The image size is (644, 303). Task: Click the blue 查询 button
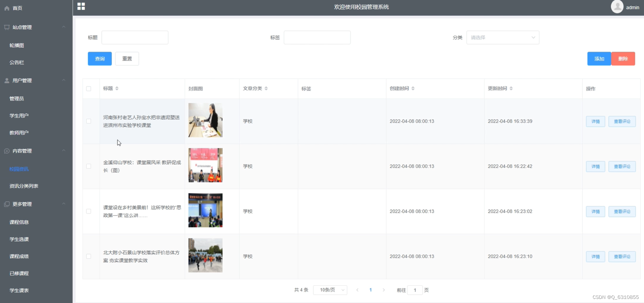click(x=100, y=59)
